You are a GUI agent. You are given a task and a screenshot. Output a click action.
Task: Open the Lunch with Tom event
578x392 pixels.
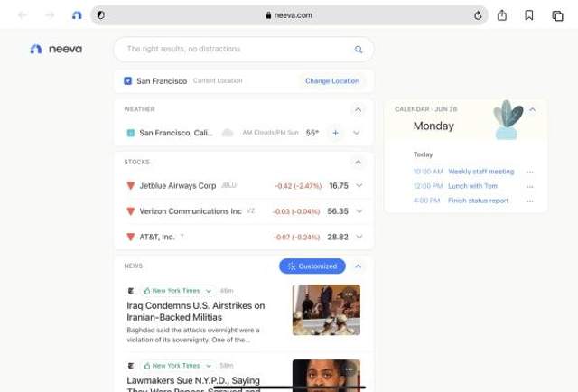471,186
